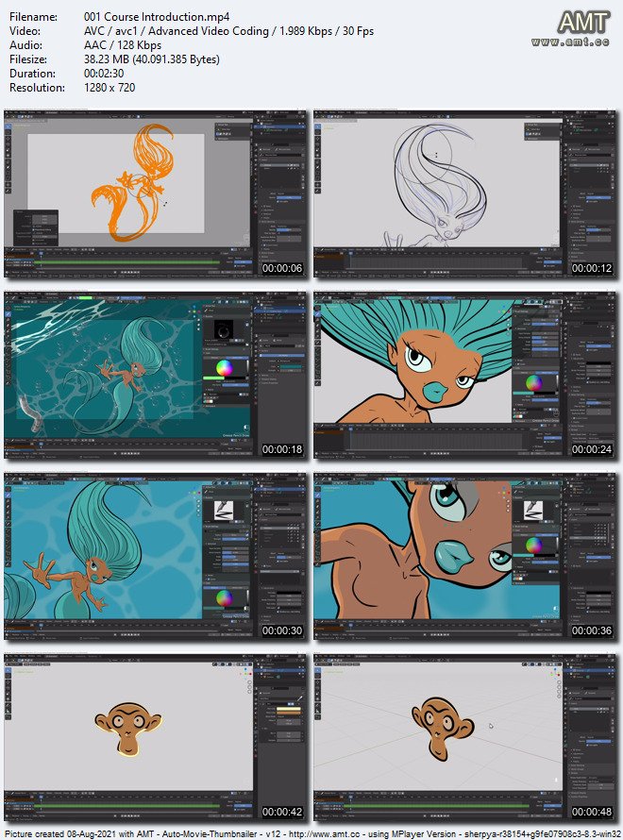Image resolution: width=623 pixels, height=840 pixels.
Task: Click the 00:00:18 timestamp label
Action: (x=282, y=449)
